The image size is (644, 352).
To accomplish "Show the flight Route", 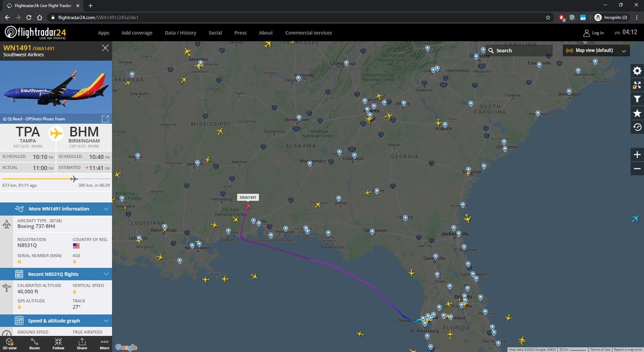I will point(34,343).
